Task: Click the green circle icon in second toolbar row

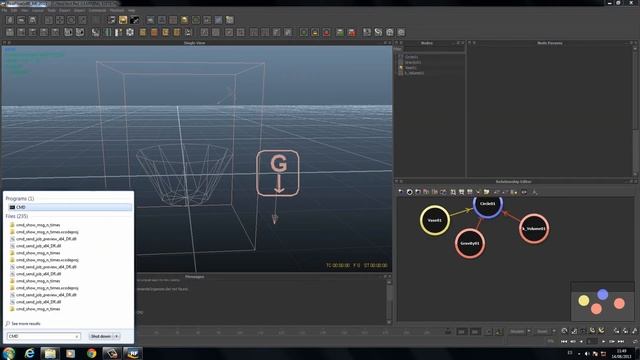Action: [x=304, y=32]
